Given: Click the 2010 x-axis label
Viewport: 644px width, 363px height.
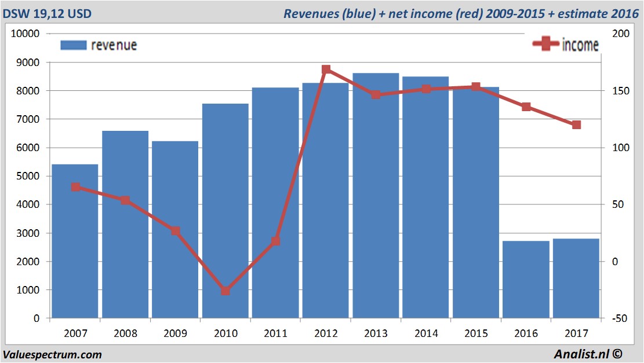Looking at the screenshot, I should click(x=225, y=333).
